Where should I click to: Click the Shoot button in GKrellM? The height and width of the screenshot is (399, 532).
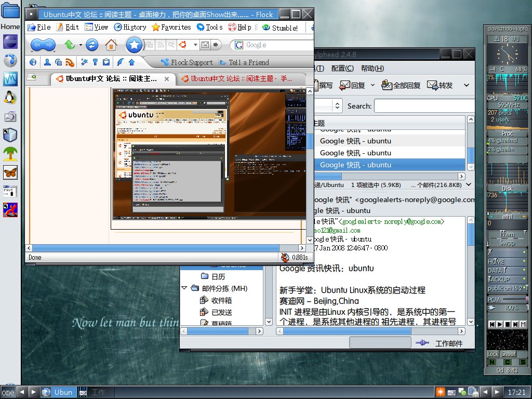(x=509, y=354)
